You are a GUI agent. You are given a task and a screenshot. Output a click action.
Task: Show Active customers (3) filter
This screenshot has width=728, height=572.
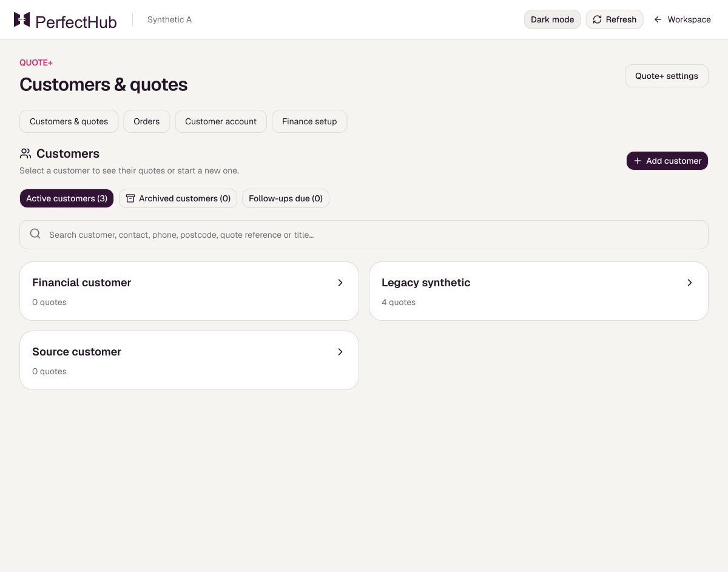tap(67, 198)
